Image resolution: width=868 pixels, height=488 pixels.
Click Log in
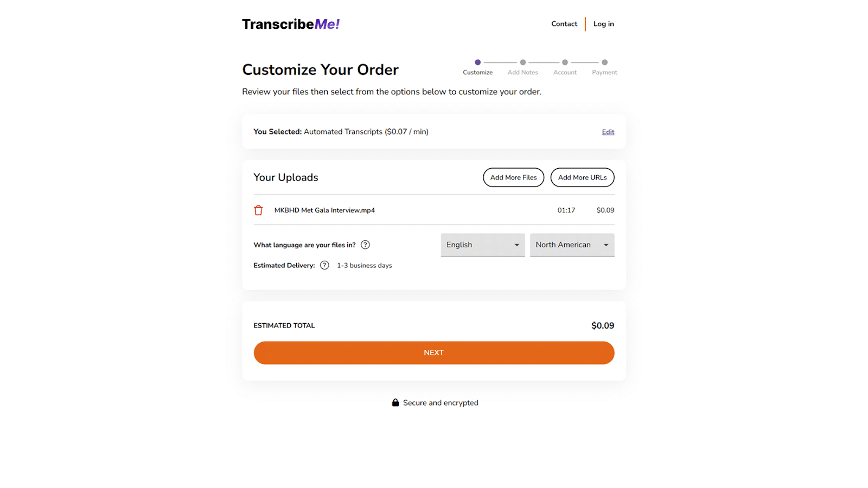point(604,24)
